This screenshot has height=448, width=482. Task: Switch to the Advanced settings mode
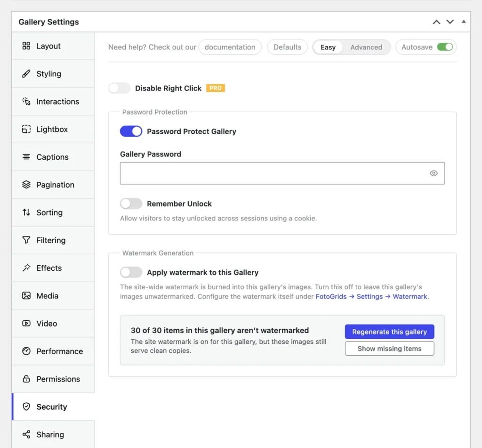[366, 47]
